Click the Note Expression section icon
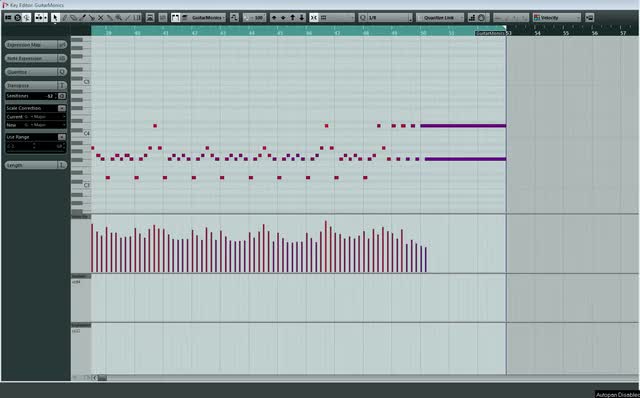640x398 pixels. pos(62,58)
